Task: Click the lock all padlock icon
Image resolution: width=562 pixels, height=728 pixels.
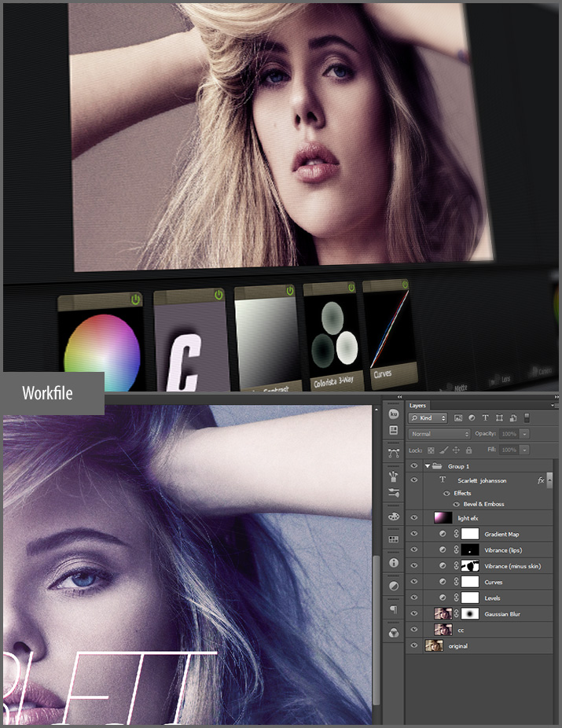Action: (x=468, y=450)
